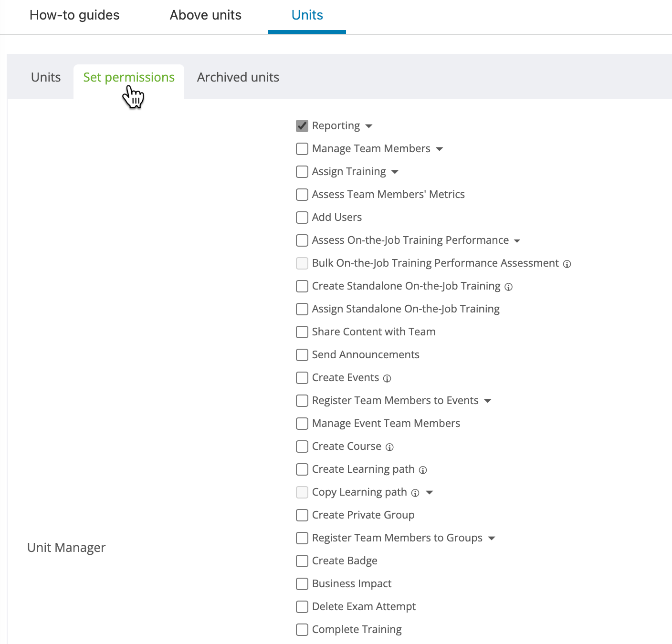Check Assess Team Members' Metrics
This screenshot has height=644, width=672.
(x=302, y=195)
